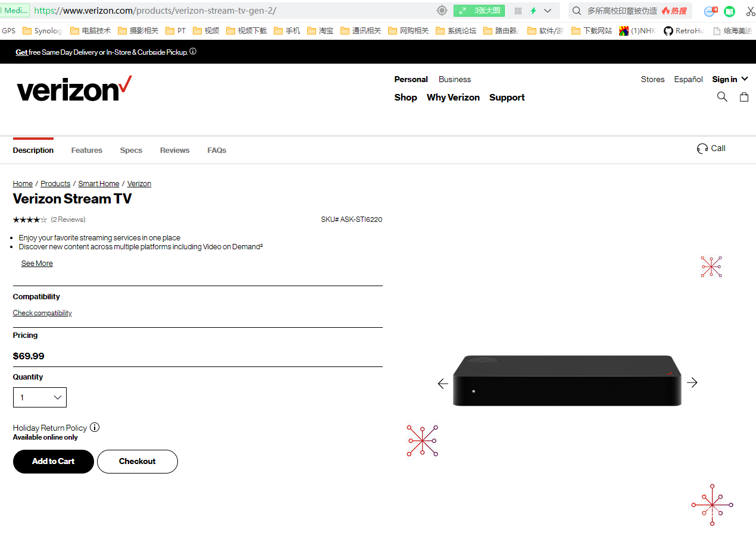Click the scissors screenshot icon
Screen dimensions: 756x558
tap(750, 11)
